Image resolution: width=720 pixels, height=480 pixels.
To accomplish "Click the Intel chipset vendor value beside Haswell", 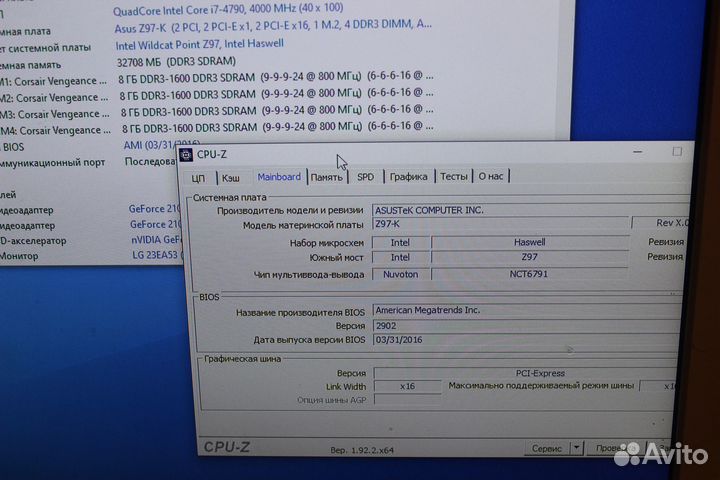I will [x=400, y=243].
